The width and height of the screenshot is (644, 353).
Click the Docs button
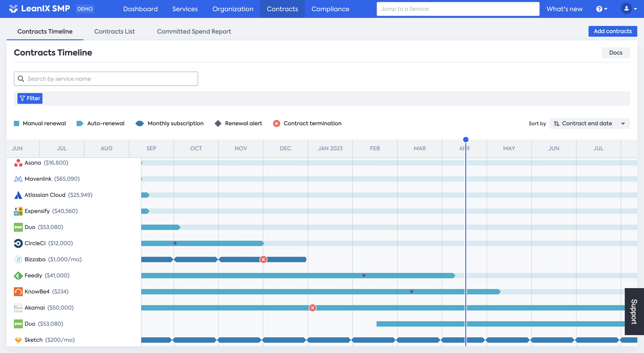[x=616, y=53]
